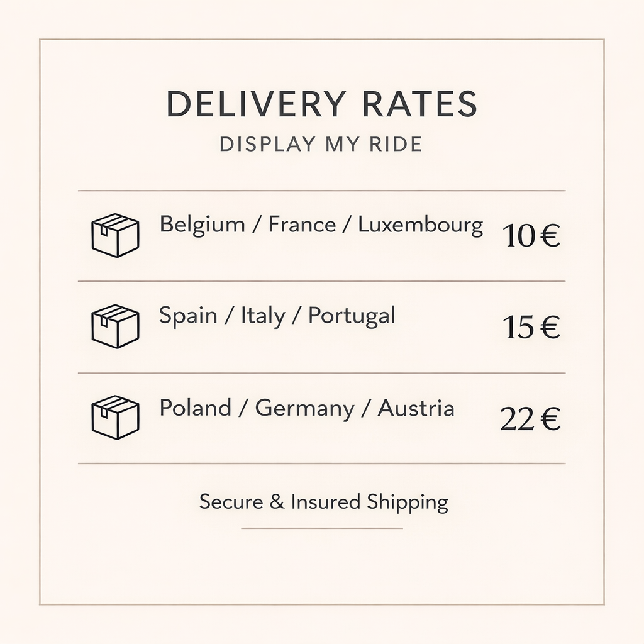Image resolution: width=644 pixels, height=644 pixels.
Task: Select the box icon next to Spain
Action: [115, 326]
